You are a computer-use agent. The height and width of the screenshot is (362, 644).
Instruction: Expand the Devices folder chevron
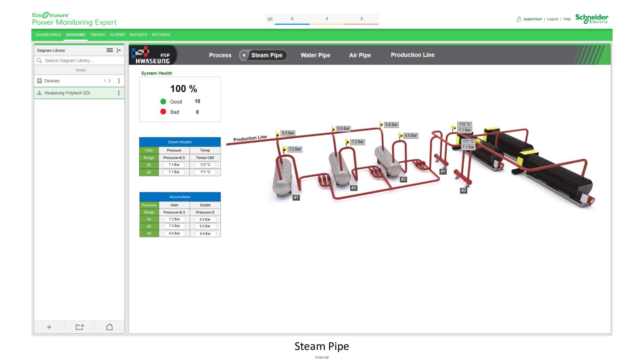pyautogui.click(x=109, y=81)
